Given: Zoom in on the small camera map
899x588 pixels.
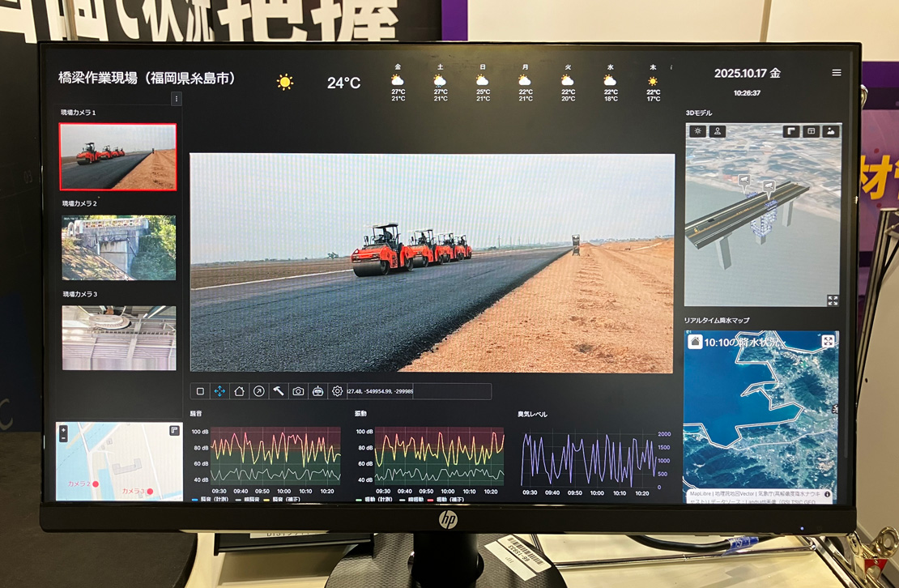Looking at the screenshot, I should 64,430.
